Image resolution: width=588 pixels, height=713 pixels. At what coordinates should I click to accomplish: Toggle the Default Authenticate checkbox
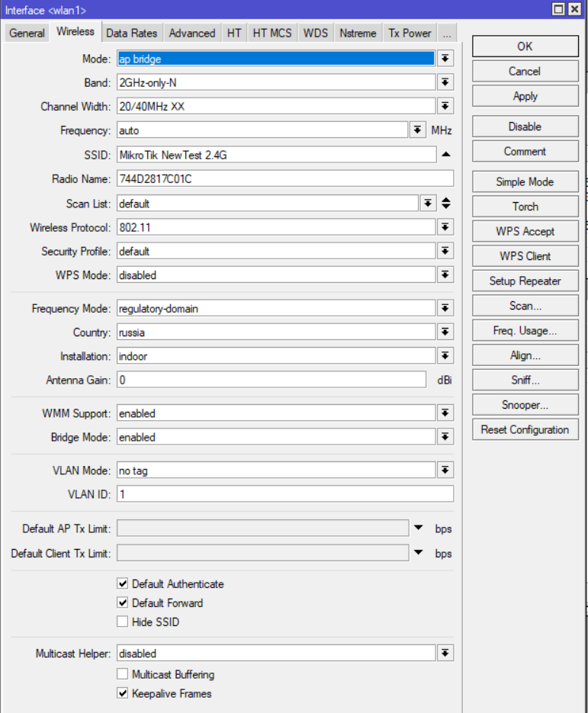122,583
